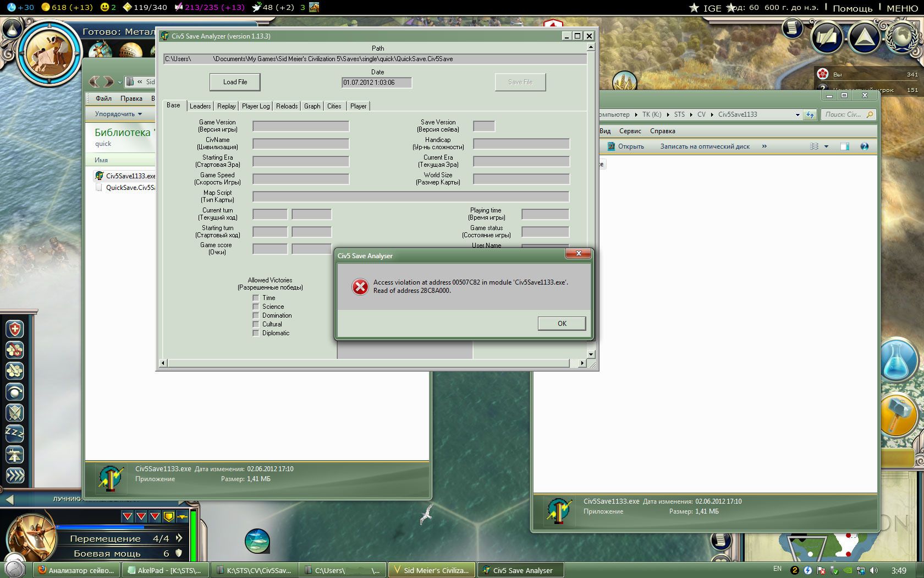Open Firefox window from the taskbar
This screenshot has width=924, height=578.
pos(76,570)
